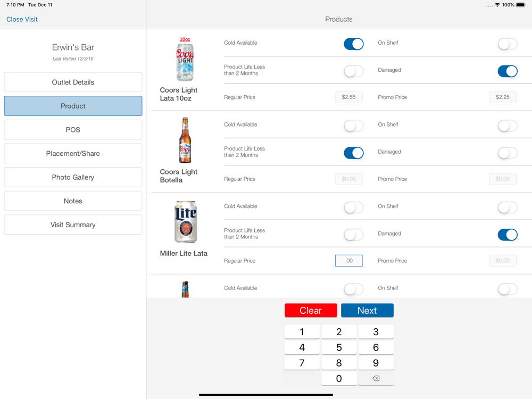Tap the Coors Light Botella bottle image
The height and width of the screenshot is (399, 532).
[x=185, y=140]
